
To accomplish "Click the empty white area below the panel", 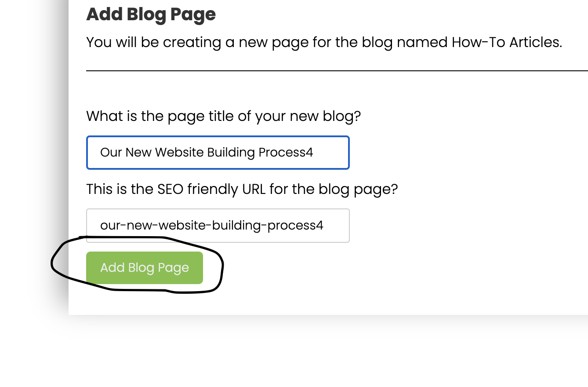I will click(x=308, y=352).
